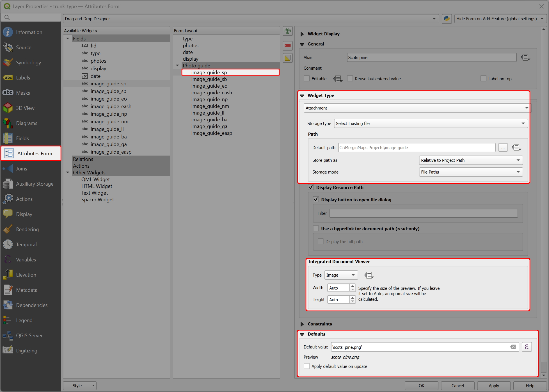The image size is (549, 392).
Task: Click the green plus to add container
Action: pos(287,31)
